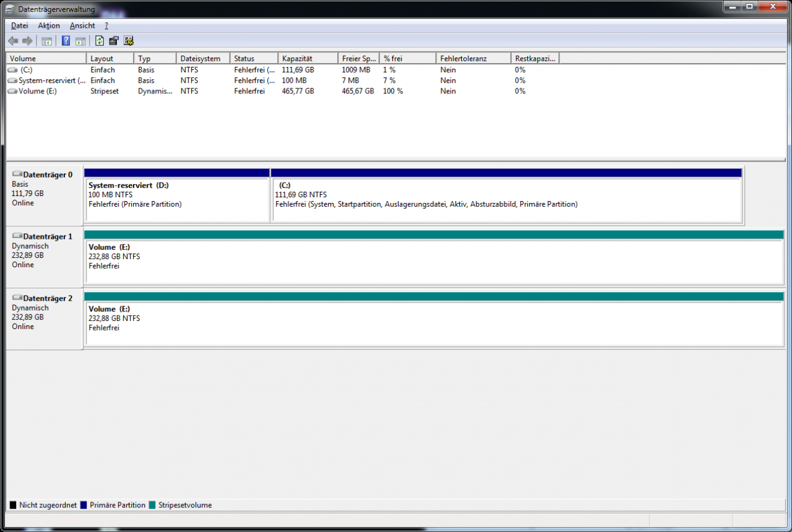Toggle the action pane toolbar icon
The image size is (792, 532).
coord(80,41)
